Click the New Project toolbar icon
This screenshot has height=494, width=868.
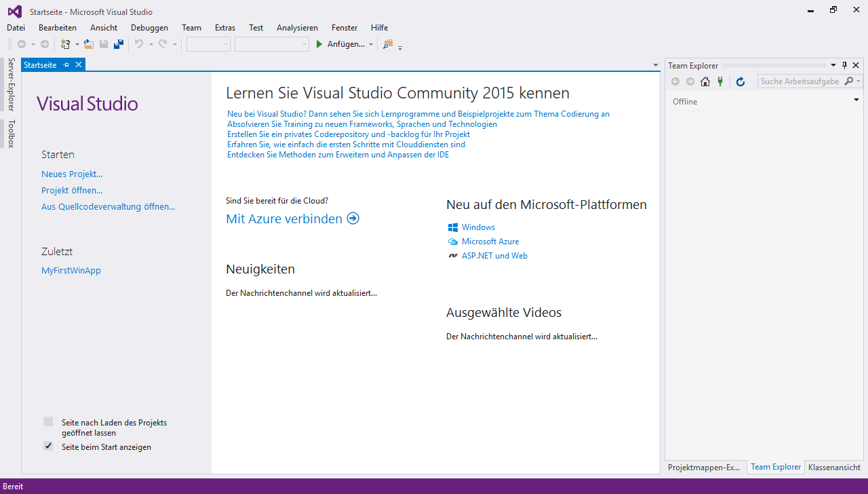[x=65, y=44]
